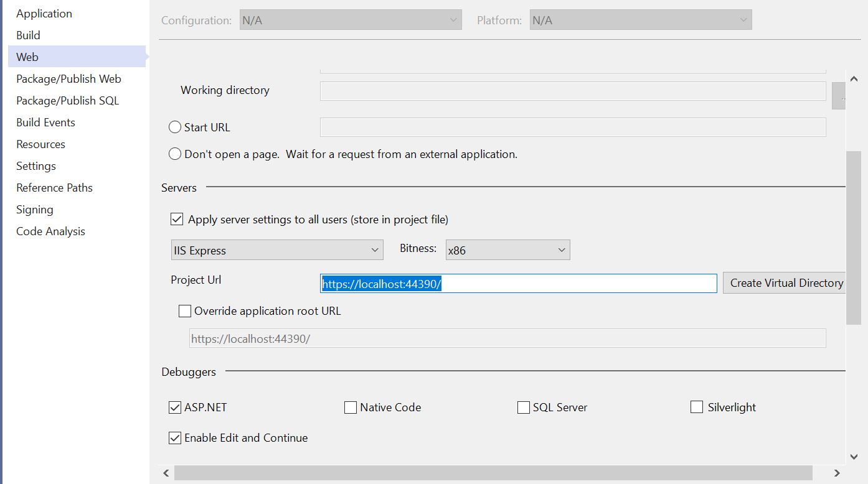Disable Enable Edit and Continue
Screen dimensions: 868x484
175,438
